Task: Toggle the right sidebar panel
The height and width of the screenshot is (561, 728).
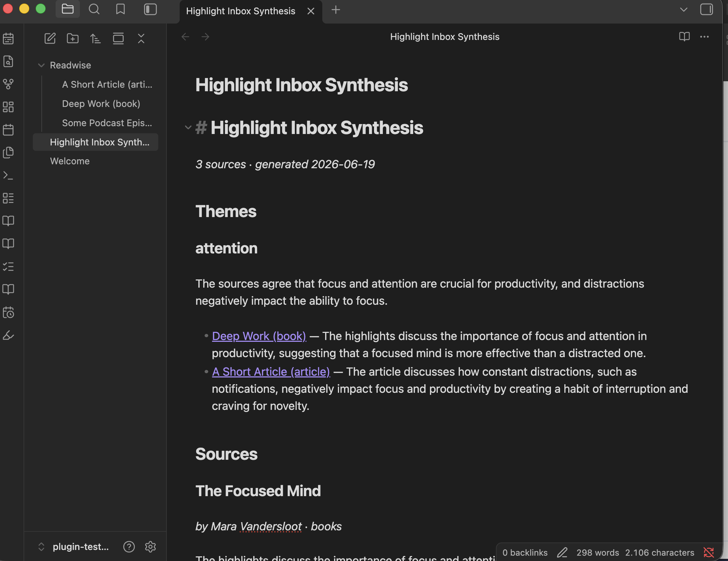Action: tap(707, 9)
